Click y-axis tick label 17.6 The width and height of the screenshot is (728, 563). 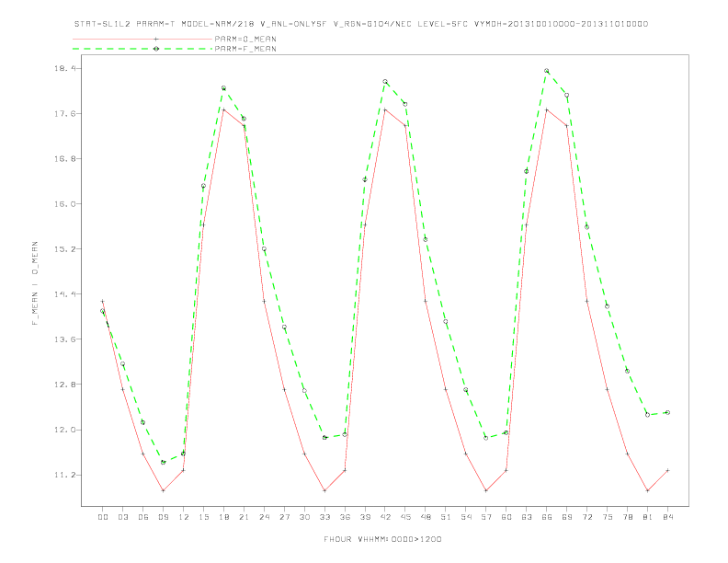[x=64, y=113]
